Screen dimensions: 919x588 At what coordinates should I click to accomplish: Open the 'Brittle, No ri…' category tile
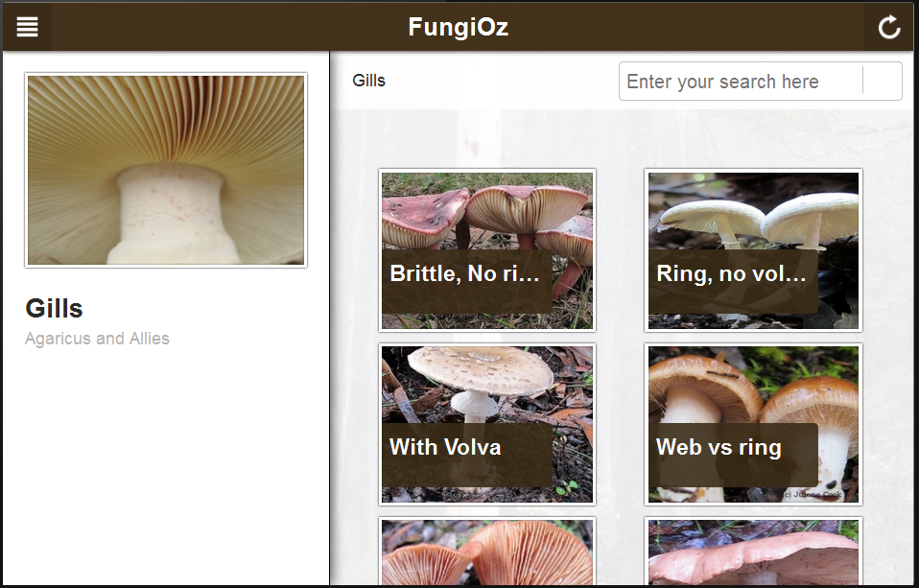[487, 249]
